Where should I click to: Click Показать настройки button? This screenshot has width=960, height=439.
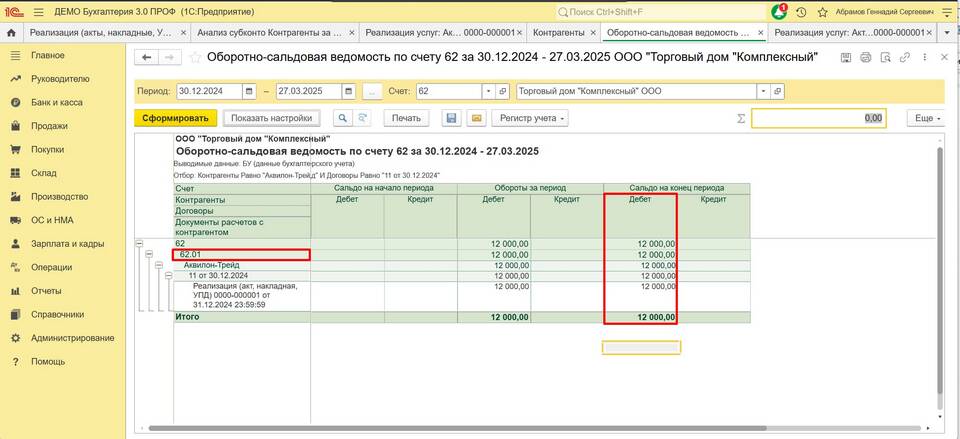[271, 118]
